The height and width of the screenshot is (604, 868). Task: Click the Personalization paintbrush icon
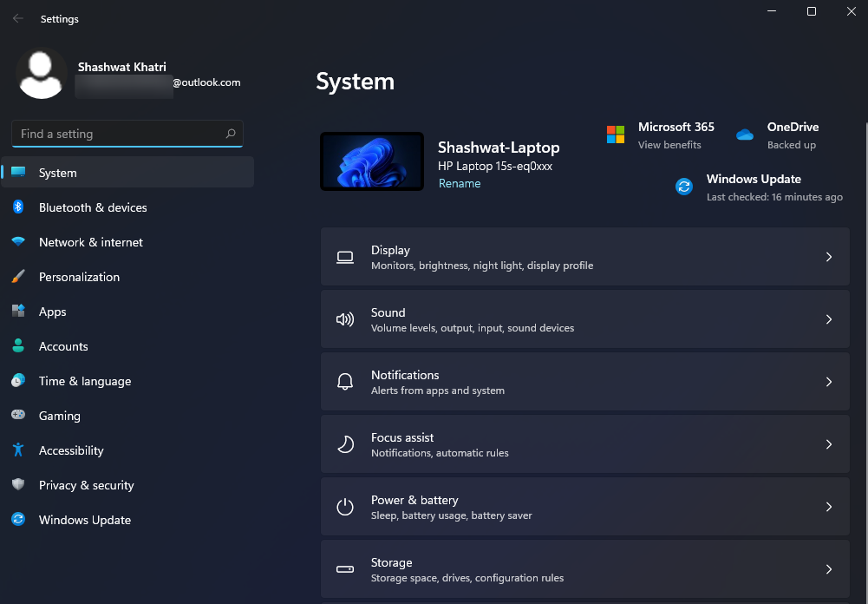pos(18,277)
